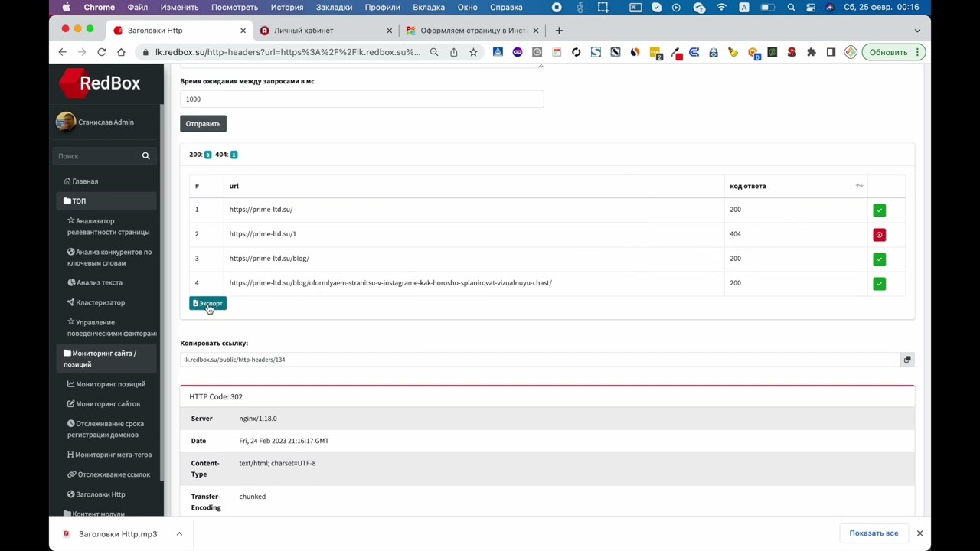Open the Файл menu

pyautogui.click(x=138, y=7)
